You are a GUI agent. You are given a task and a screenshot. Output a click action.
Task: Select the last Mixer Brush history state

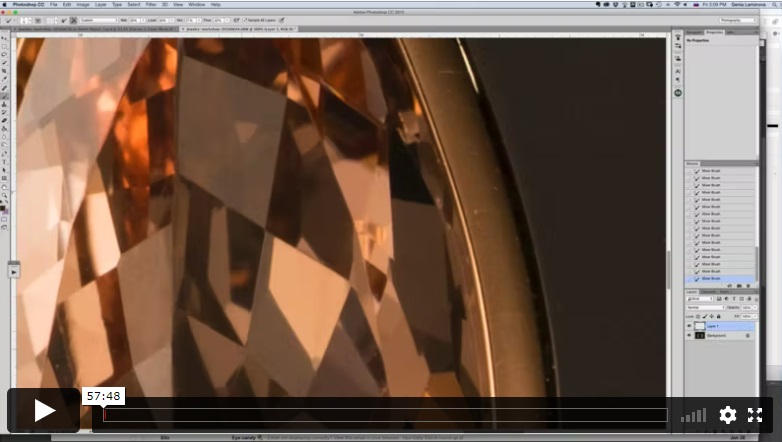pos(720,278)
